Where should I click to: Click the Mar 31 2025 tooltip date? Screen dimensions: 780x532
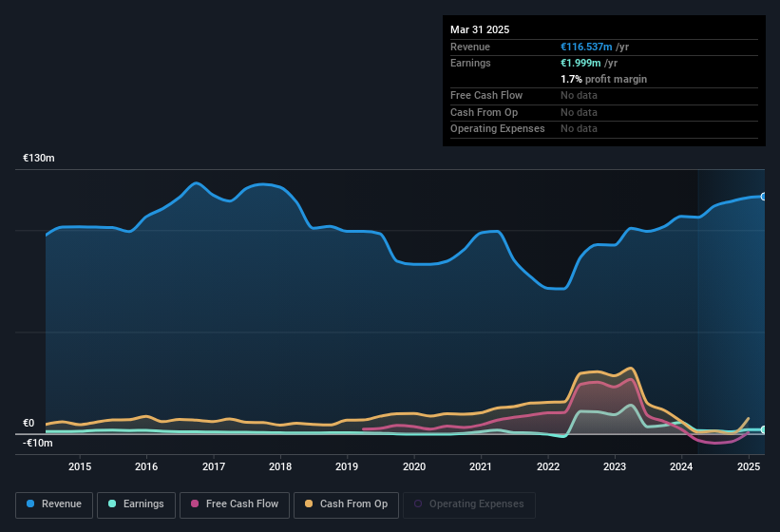click(480, 29)
